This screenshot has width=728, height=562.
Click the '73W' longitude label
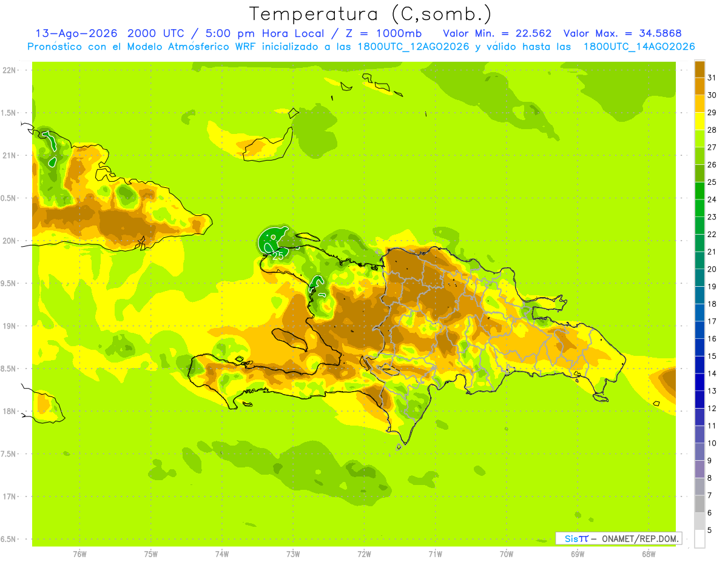pos(293,554)
